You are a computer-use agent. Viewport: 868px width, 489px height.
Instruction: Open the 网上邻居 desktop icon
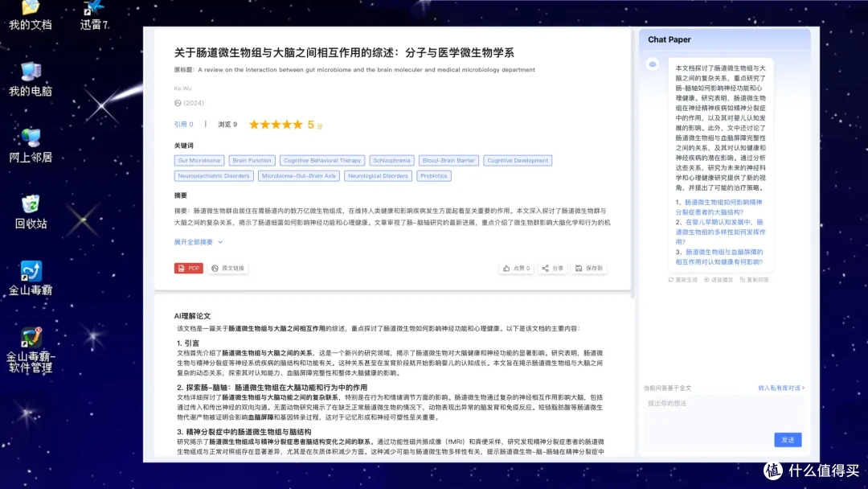click(31, 146)
